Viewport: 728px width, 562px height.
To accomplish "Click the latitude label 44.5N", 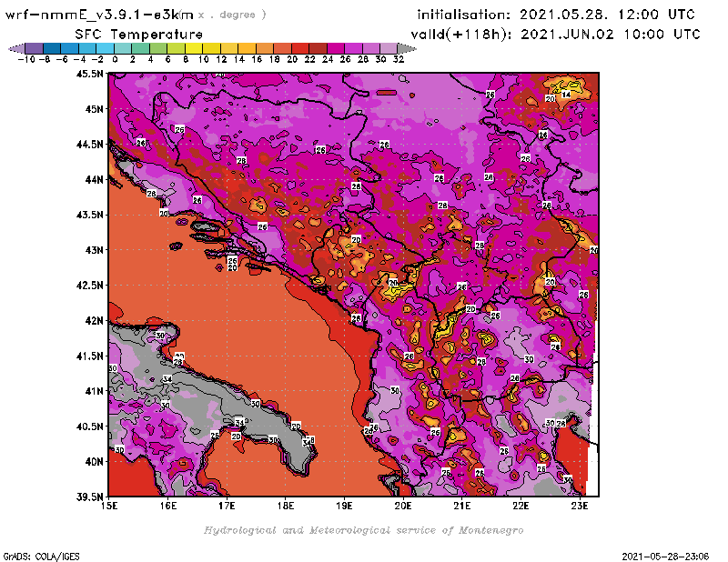I will (90, 145).
